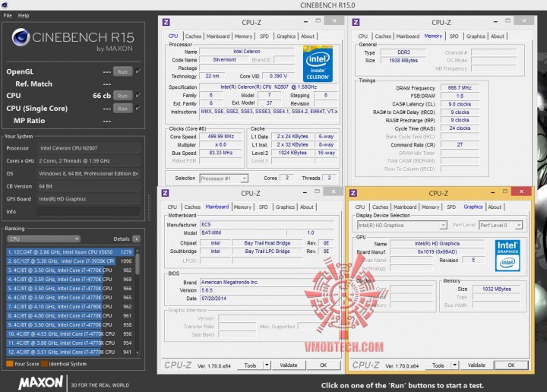Minimize the Graphics CPU-Z window
The height and width of the screenshot is (392, 547).
click(492, 192)
